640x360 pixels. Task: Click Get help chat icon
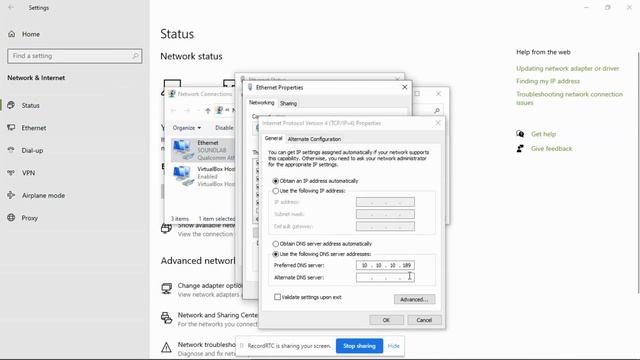pos(520,134)
